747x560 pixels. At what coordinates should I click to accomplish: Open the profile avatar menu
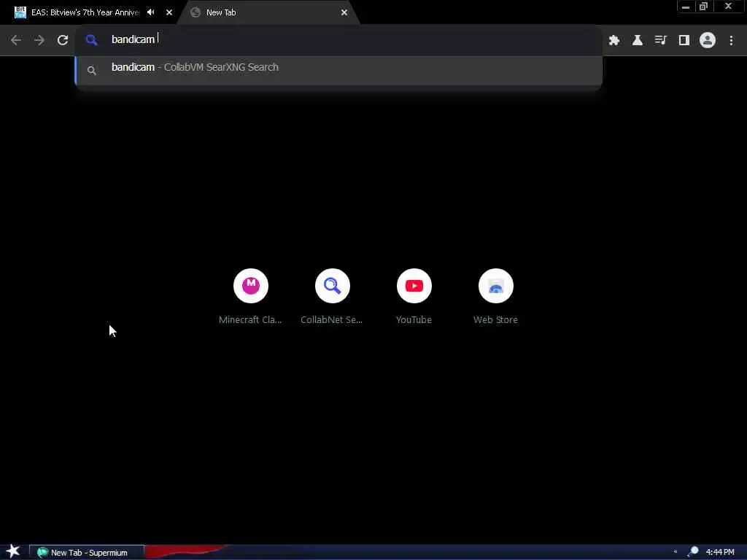[708, 41]
